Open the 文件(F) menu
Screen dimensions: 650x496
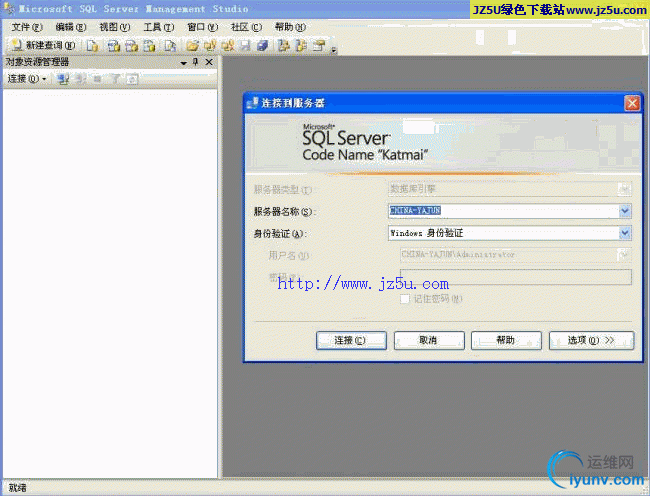tap(27, 27)
